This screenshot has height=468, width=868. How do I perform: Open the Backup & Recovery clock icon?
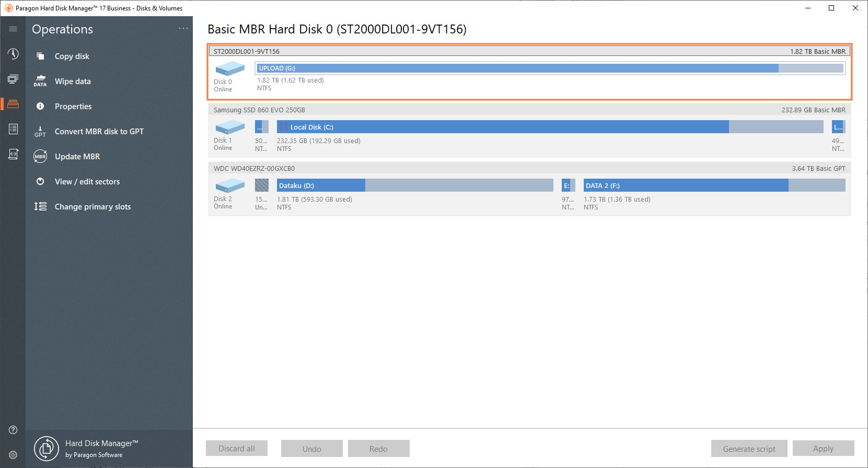pos(13,54)
